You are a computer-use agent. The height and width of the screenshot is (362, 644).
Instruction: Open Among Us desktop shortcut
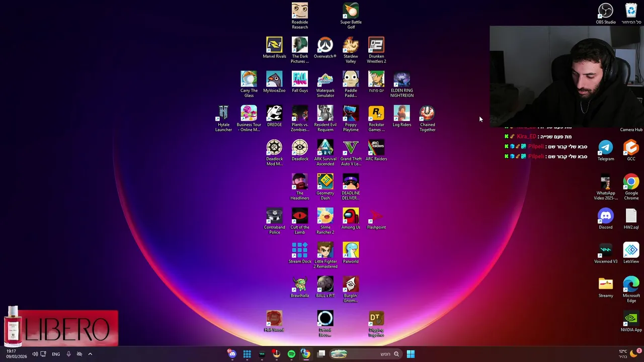[x=351, y=219]
